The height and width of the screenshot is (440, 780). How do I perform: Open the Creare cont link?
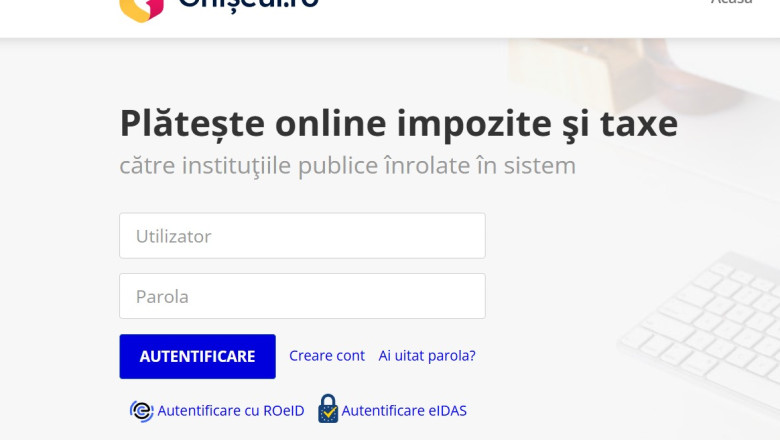[x=327, y=355]
